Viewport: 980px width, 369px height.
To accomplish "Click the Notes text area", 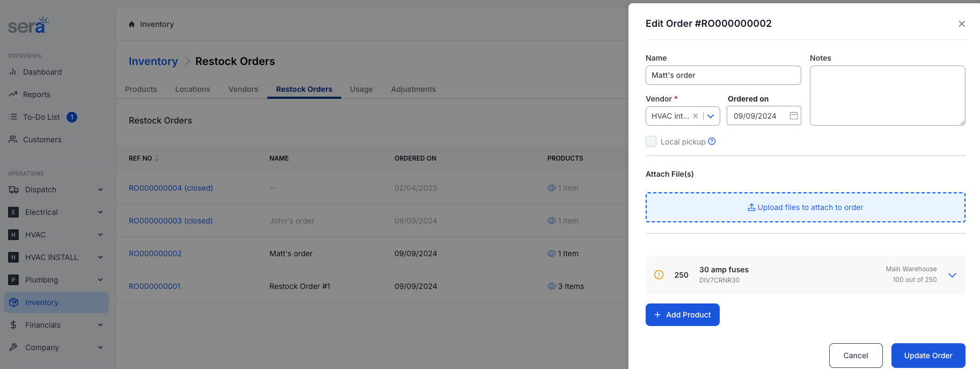I will coord(888,96).
